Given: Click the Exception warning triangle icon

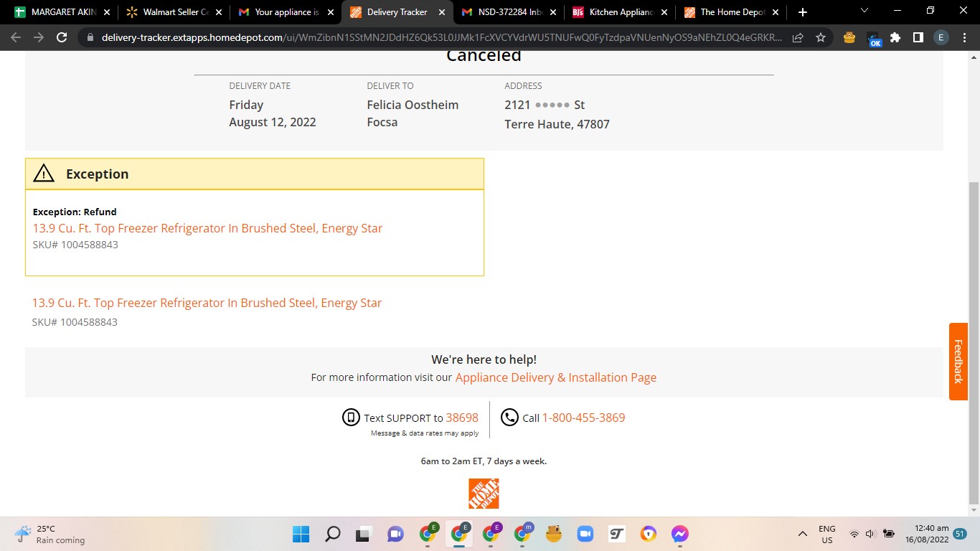Looking at the screenshot, I should [44, 173].
